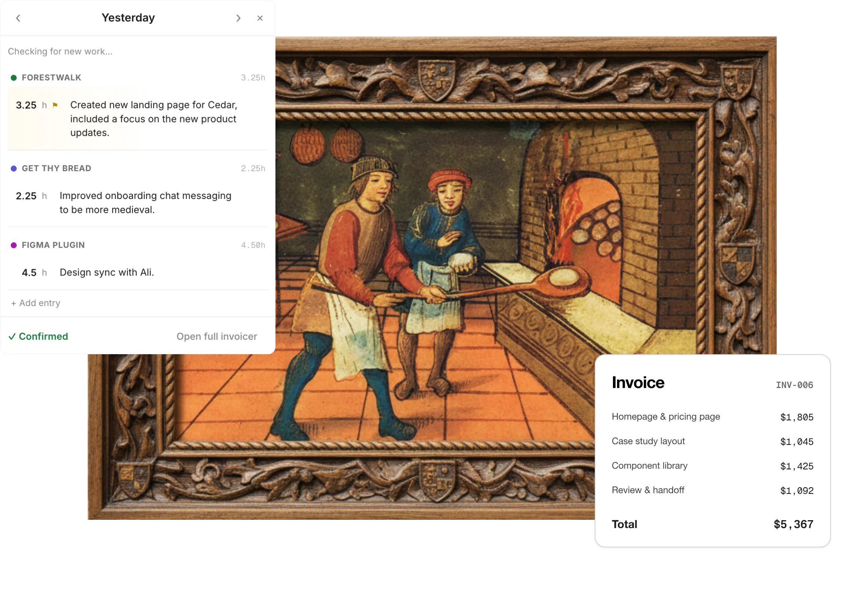This screenshot has width=868, height=600.
Task: Click the $1,045 amount
Action: click(x=797, y=442)
